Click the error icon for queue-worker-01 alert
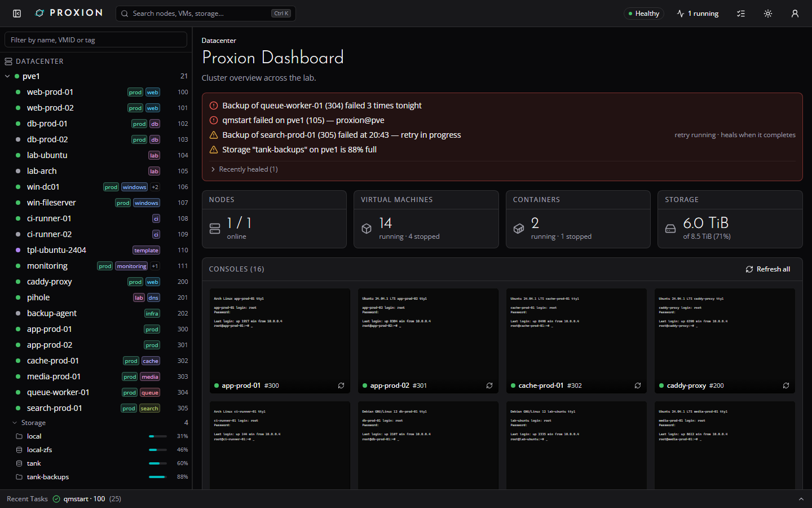812x508 pixels. coord(214,106)
